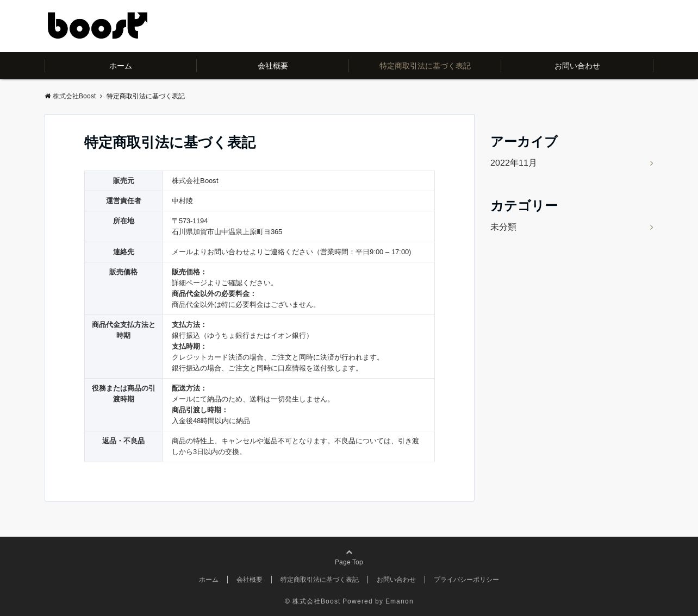Viewport: 698px width, 616px height.
Task: Open footer 会社概要 link
Action: tap(250, 580)
